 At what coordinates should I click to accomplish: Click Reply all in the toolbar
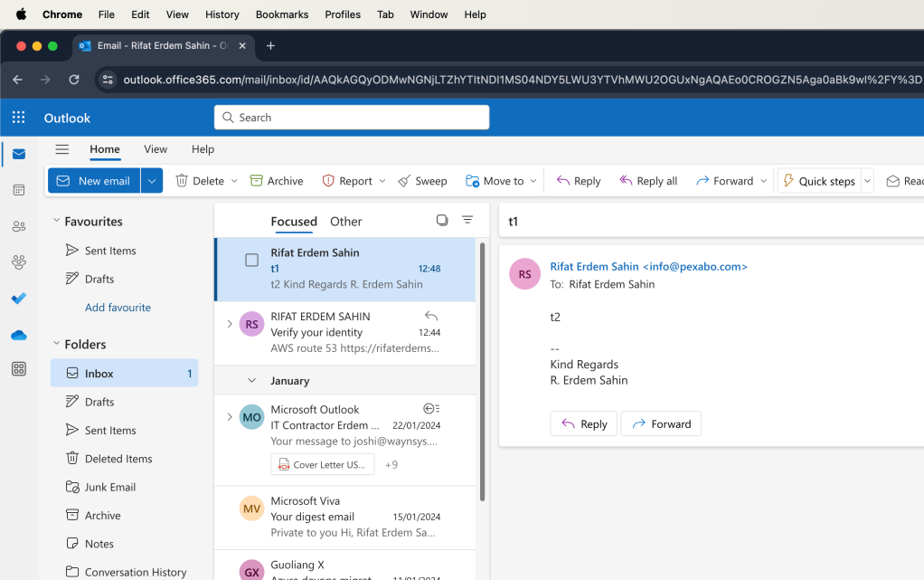pyautogui.click(x=647, y=181)
